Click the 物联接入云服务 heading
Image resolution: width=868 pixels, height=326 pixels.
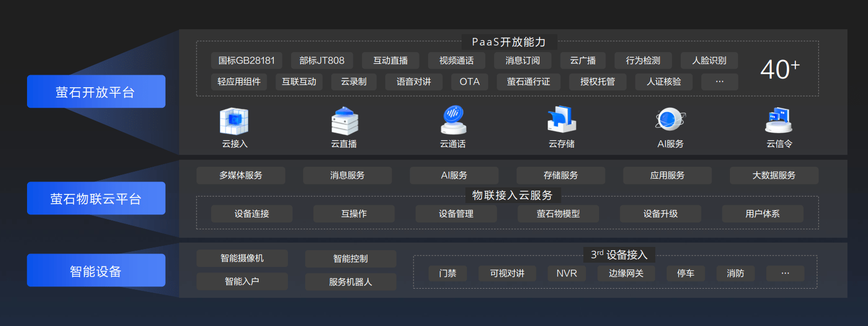[x=512, y=195]
